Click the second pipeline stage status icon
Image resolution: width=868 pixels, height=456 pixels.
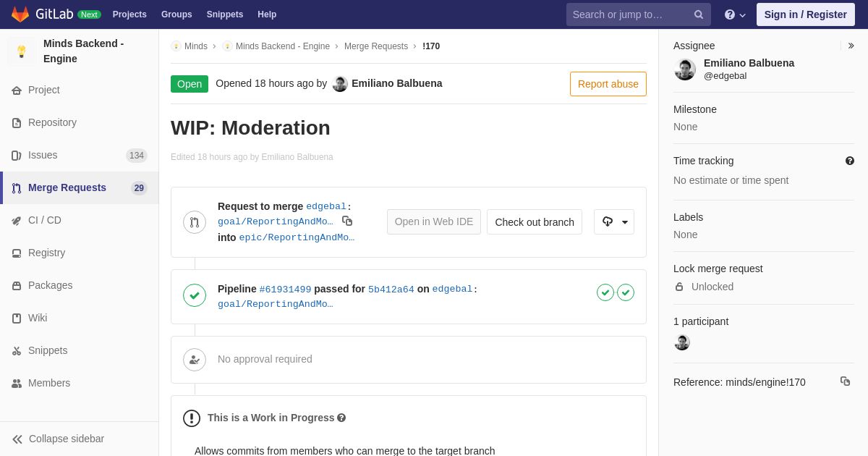point(626,292)
